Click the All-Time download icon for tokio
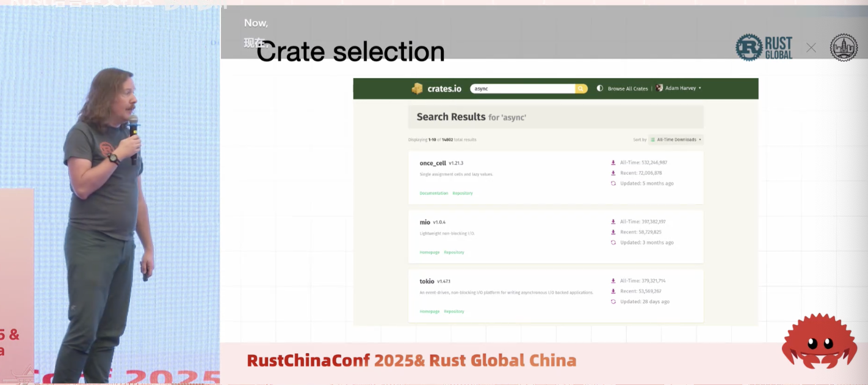 click(x=613, y=281)
